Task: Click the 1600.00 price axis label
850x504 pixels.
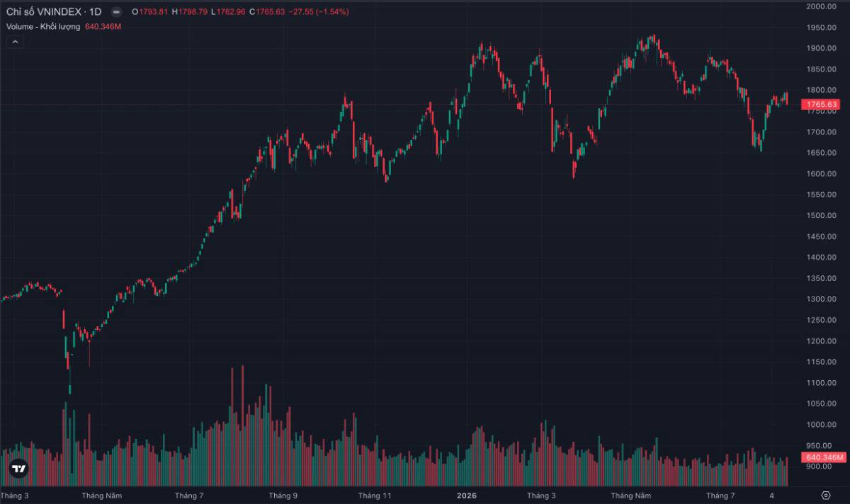Action: point(822,173)
